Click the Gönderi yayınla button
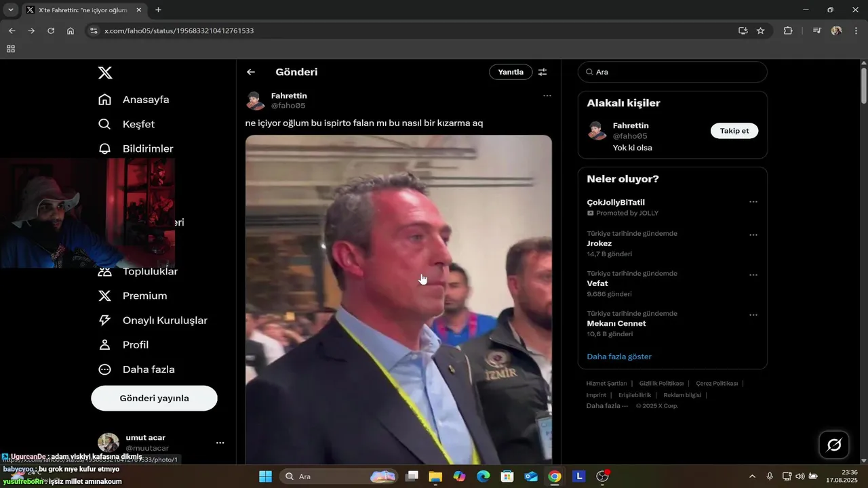Image resolution: width=868 pixels, height=488 pixels. point(155,398)
